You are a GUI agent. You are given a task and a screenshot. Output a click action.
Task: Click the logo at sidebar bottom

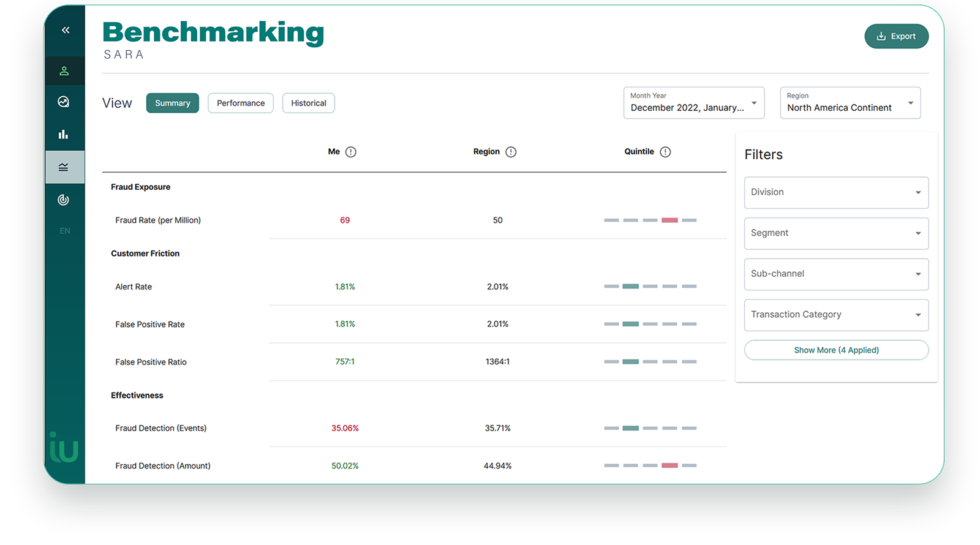click(64, 447)
